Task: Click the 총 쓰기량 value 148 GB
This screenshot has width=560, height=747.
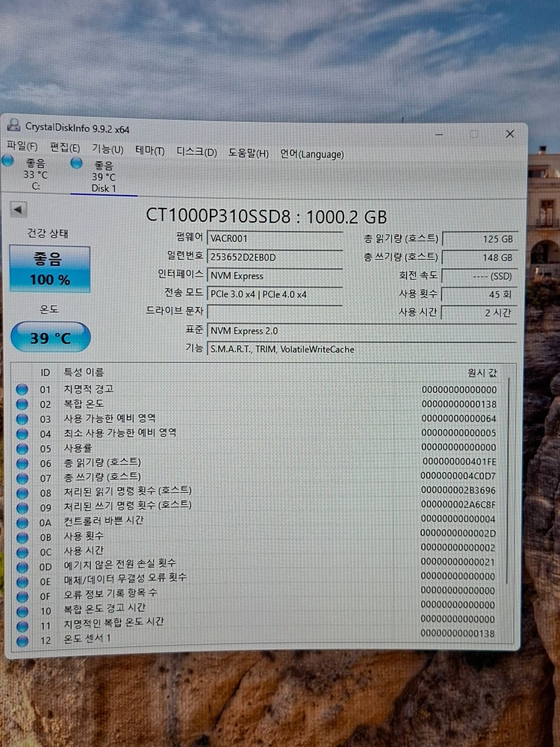Action: 479,257
